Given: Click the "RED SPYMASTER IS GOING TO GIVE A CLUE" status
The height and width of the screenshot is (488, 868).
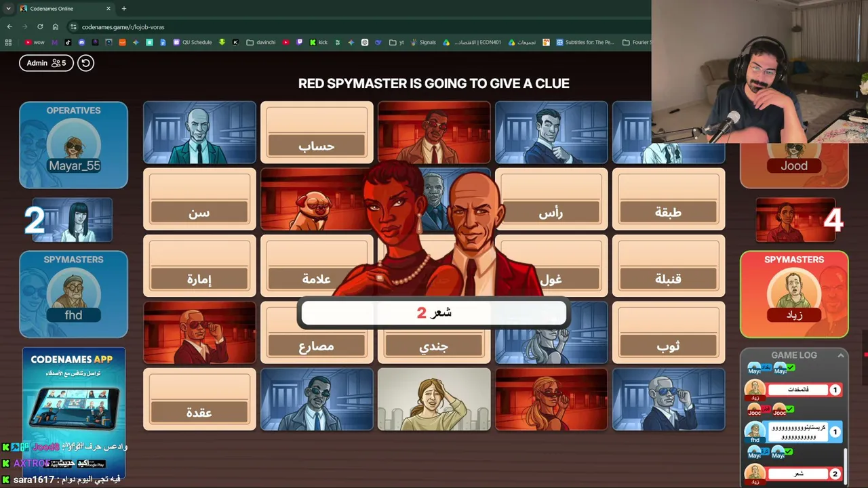Looking at the screenshot, I should (x=434, y=83).
